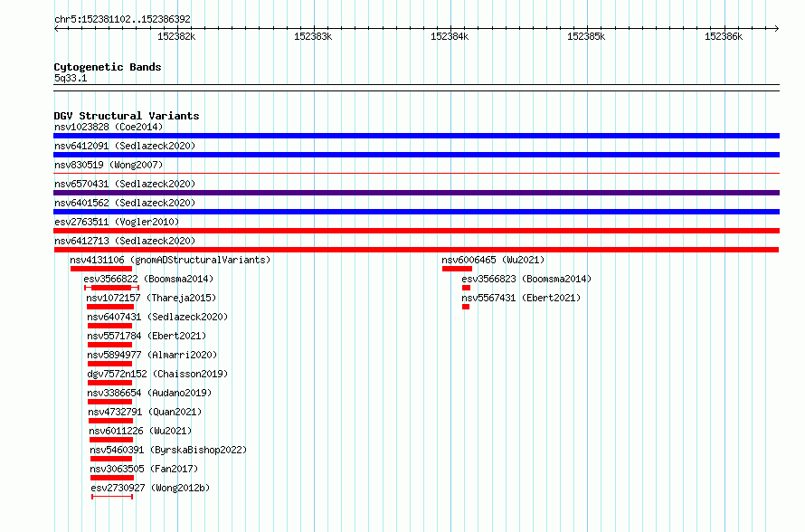Click the nsv1023828 (Coe2014) variant label
805x532 pixels.
(109, 127)
